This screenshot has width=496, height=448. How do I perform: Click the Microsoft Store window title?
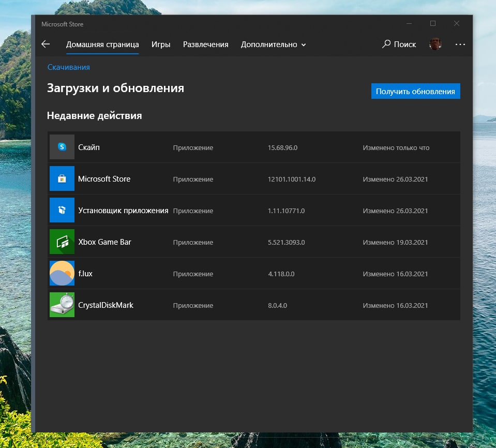click(62, 24)
